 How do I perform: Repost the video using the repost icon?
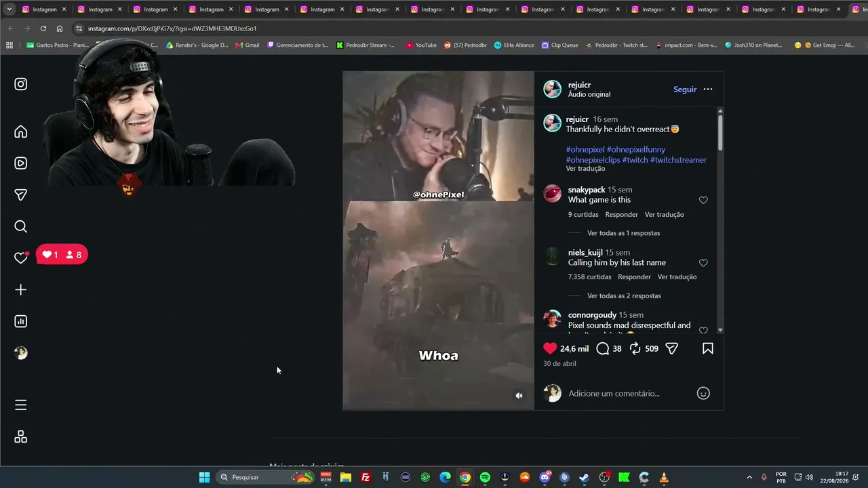[635, 348]
